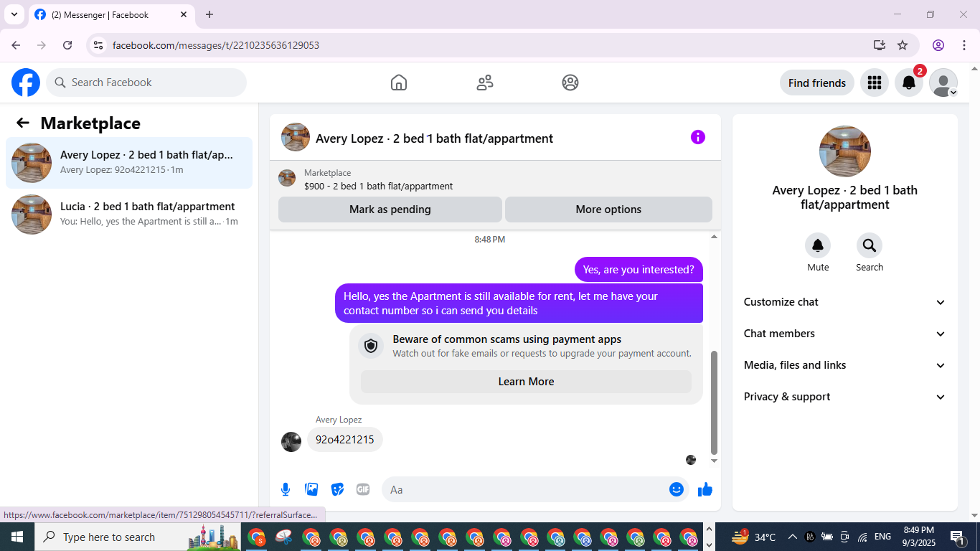Click Avery Lopez's avatar beside the message
This screenshot has height=551, width=980.
coord(291,442)
